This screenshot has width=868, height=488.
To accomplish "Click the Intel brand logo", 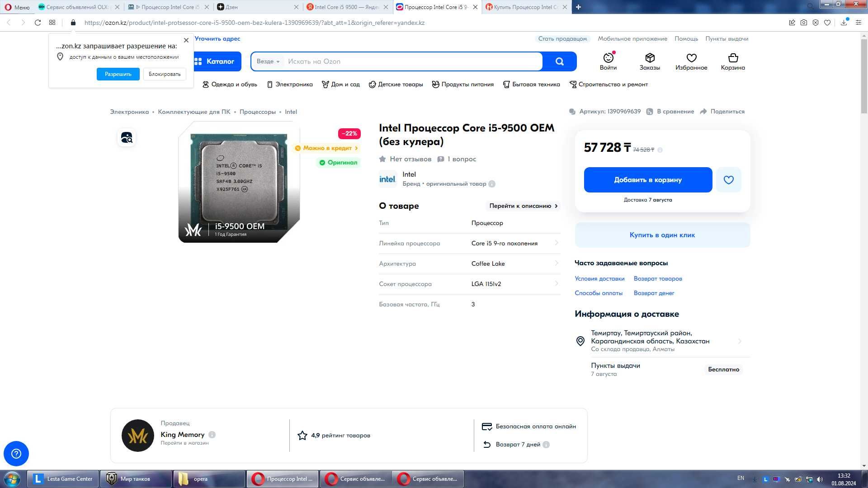I will 387,179.
